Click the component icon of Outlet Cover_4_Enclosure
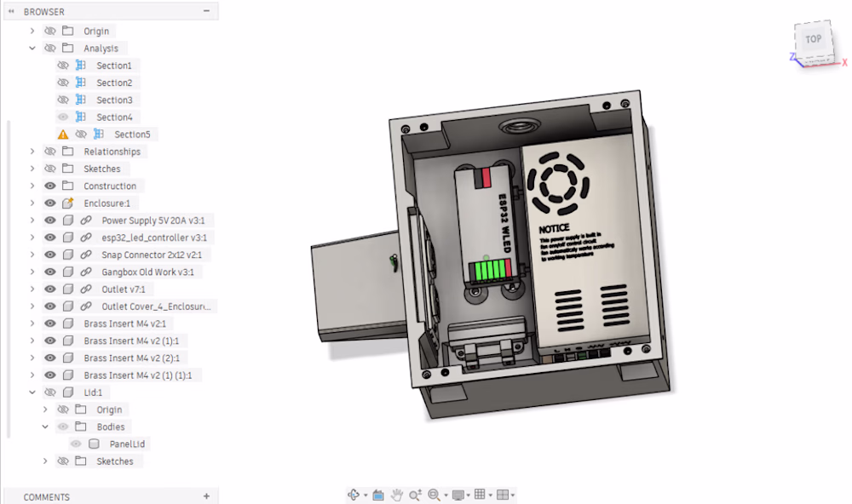Image resolution: width=852 pixels, height=504 pixels. 68,306
